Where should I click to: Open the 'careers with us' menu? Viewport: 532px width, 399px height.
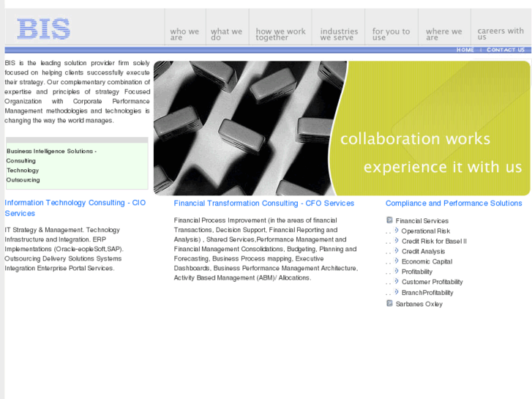click(501, 33)
